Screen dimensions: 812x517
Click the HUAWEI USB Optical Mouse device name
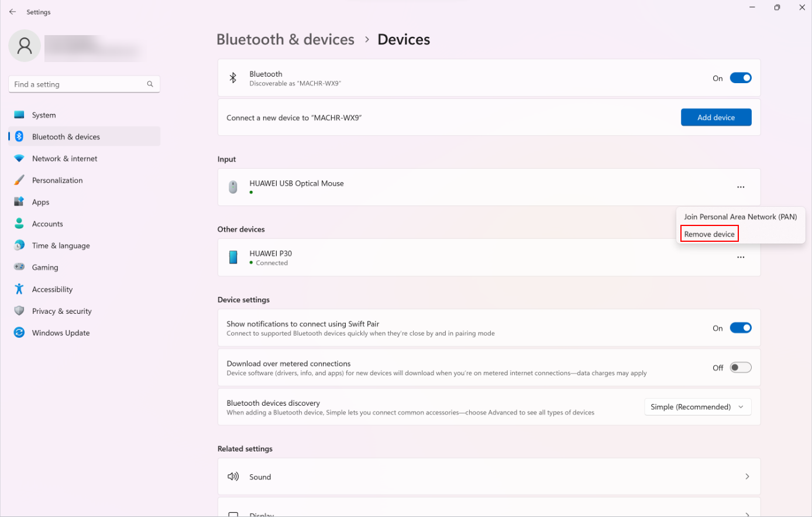tap(297, 183)
